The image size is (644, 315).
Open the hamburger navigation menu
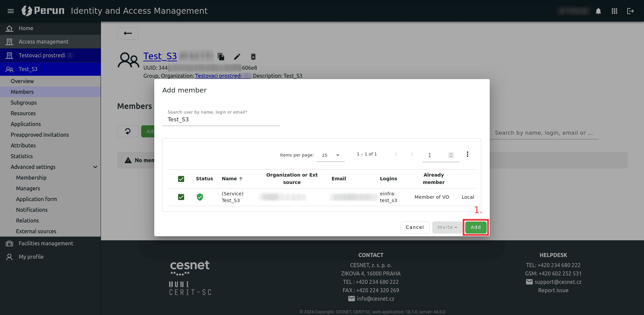(11, 11)
